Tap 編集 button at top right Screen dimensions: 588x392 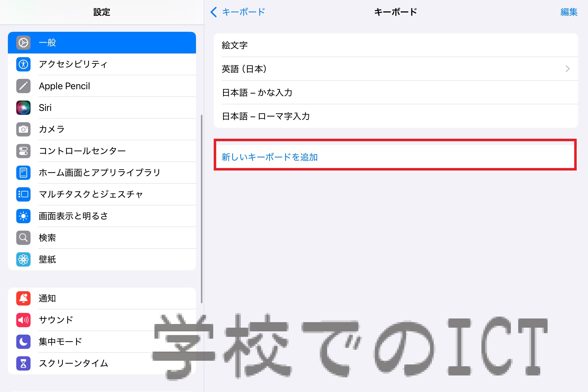(x=569, y=12)
